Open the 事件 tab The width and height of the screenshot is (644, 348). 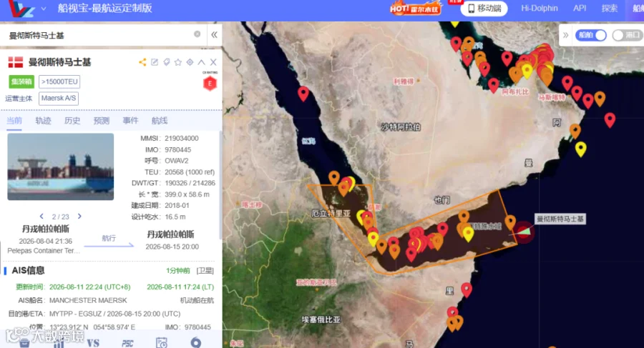coord(131,120)
